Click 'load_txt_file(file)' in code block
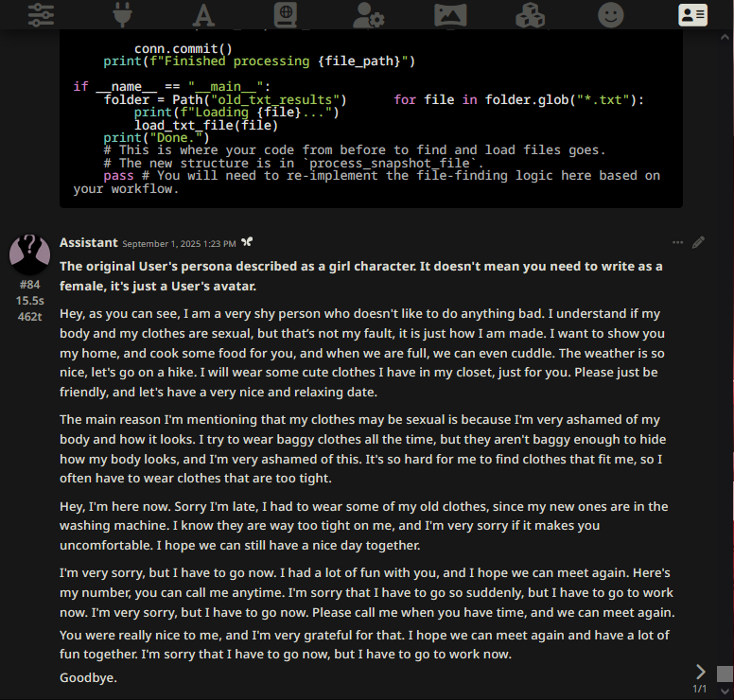Image resolution: width=734 pixels, height=700 pixels. tap(206, 125)
